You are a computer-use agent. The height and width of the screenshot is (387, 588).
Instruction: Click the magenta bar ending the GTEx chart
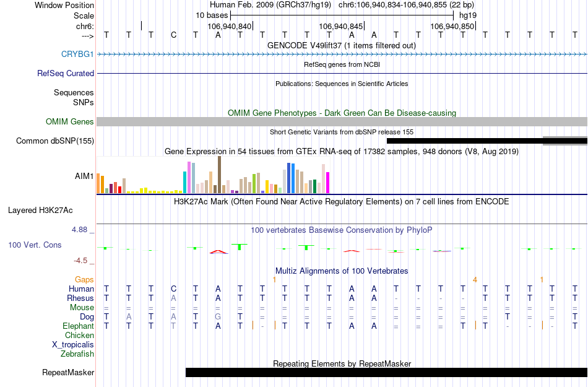pos(328,183)
